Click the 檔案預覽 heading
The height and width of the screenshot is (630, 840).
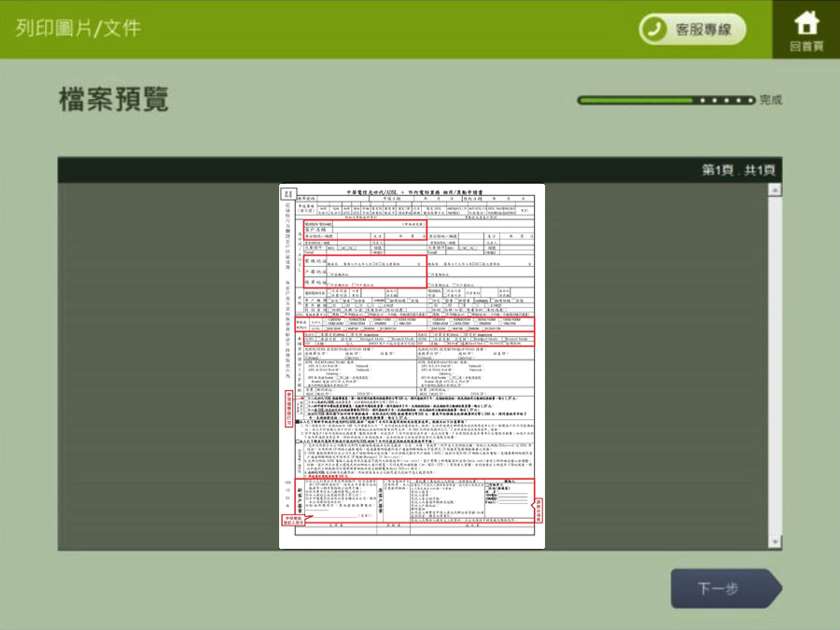[x=114, y=100]
